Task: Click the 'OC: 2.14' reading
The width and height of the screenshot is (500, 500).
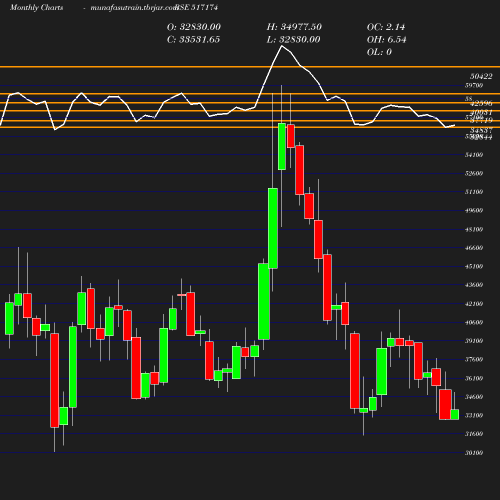Action: (386, 27)
